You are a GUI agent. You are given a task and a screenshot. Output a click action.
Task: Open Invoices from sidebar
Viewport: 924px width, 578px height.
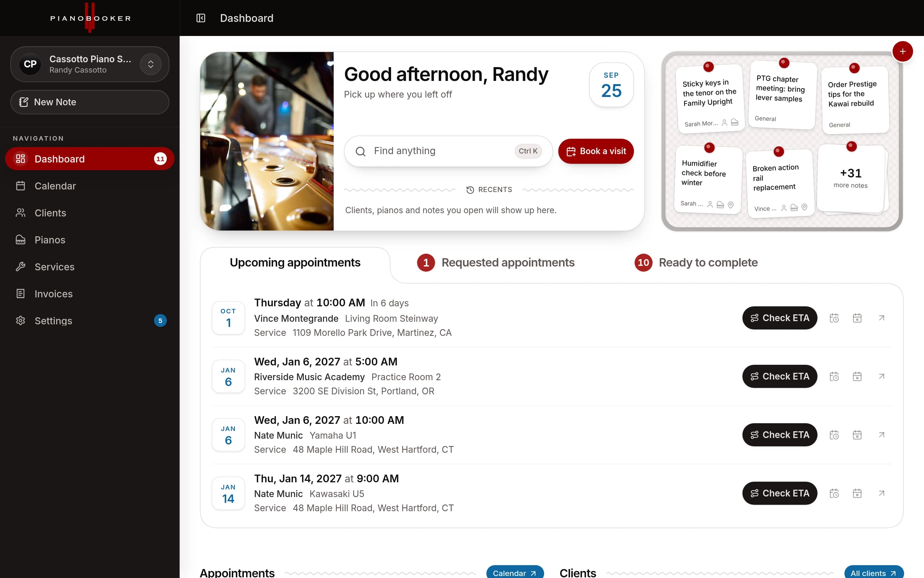click(x=90, y=293)
